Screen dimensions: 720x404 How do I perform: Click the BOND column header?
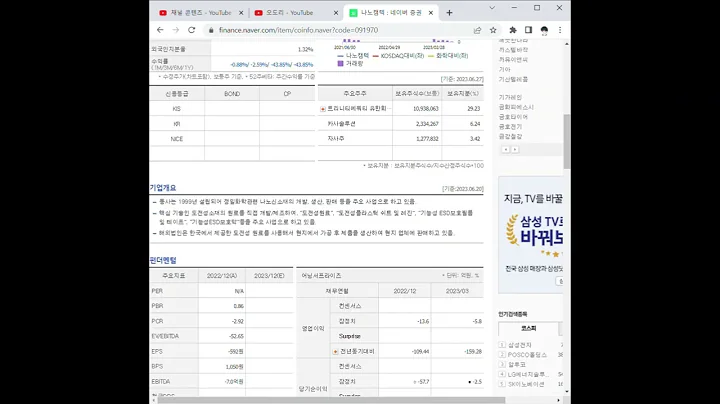click(x=232, y=94)
